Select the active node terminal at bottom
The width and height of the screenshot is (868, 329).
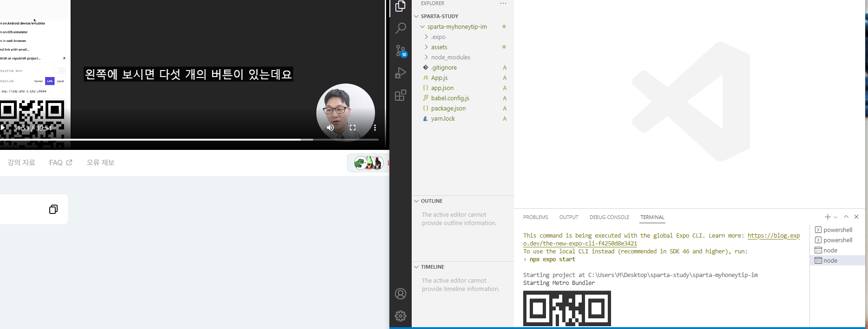coord(837,260)
